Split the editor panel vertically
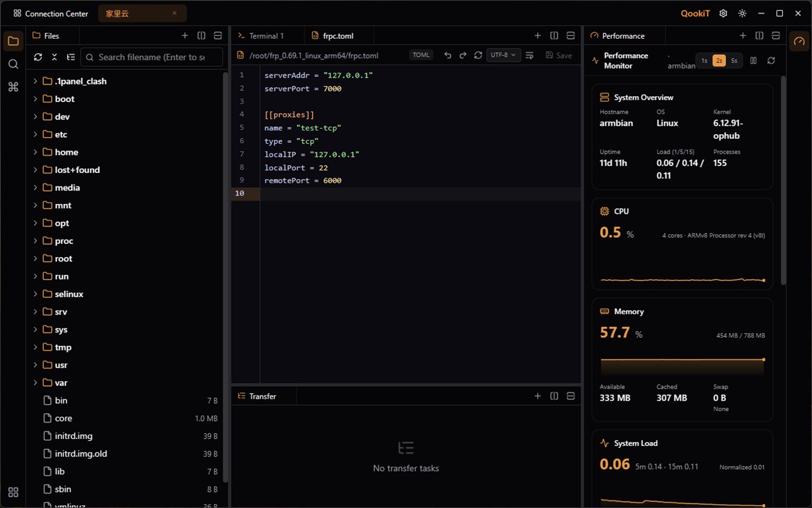The width and height of the screenshot is (812, 508). tap(554, 36)
